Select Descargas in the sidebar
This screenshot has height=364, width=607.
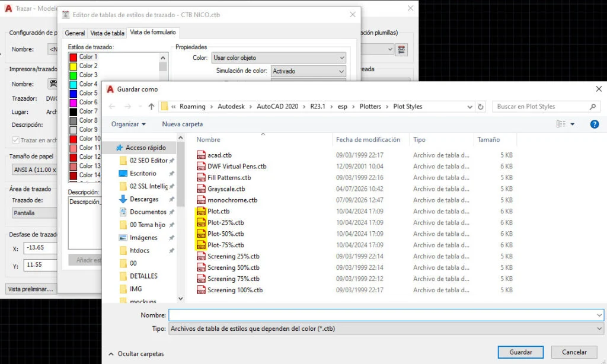[x=144, y=199]
